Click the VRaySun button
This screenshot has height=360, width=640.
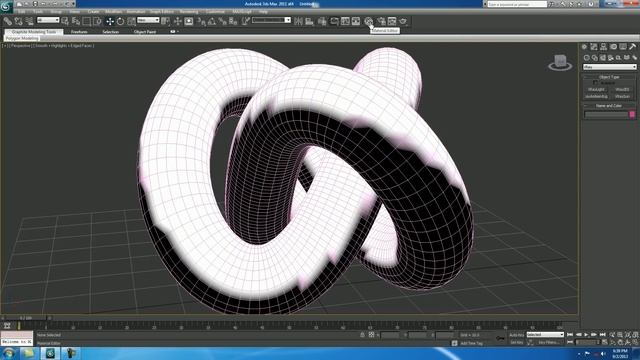coord(622,97)
